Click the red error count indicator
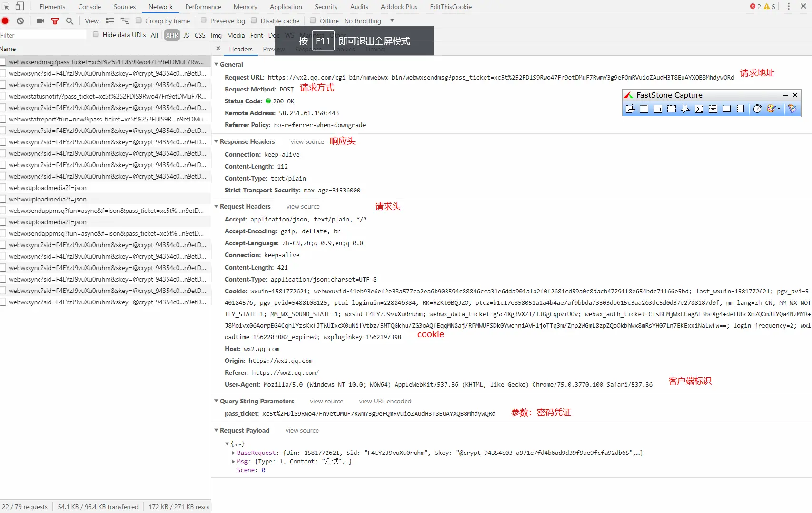The height and width of the screenshot is (513, 812). [x=755, y=7]
